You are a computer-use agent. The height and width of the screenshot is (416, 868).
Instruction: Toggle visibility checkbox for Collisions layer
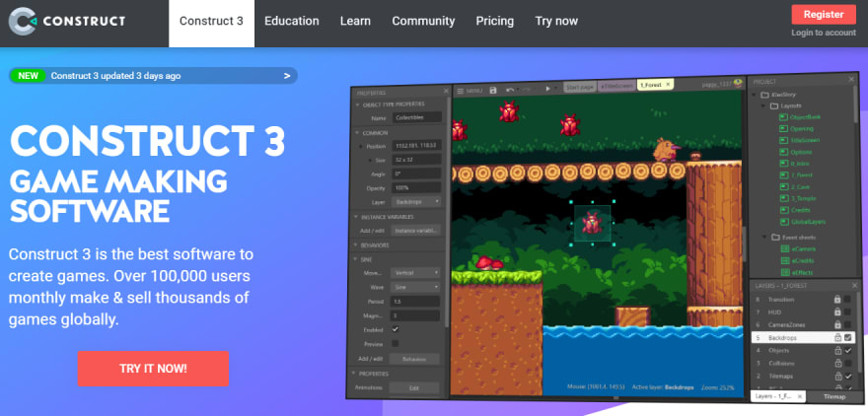[848, 364]
